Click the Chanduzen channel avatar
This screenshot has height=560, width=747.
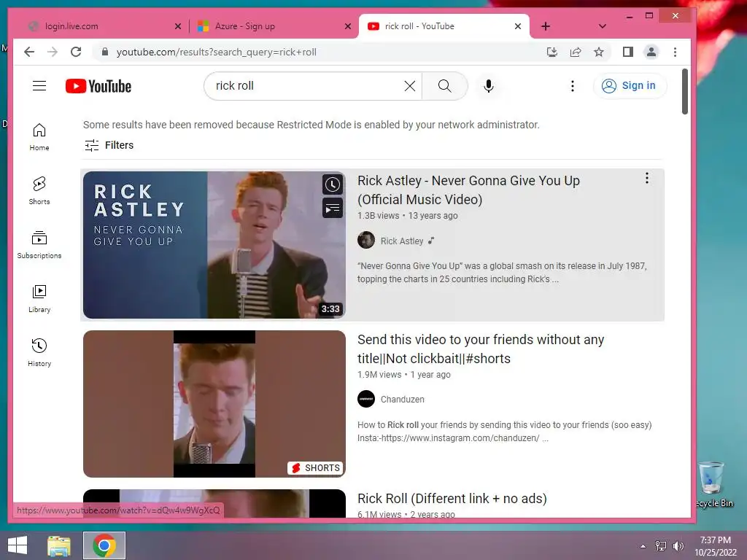tap(366, 399)
